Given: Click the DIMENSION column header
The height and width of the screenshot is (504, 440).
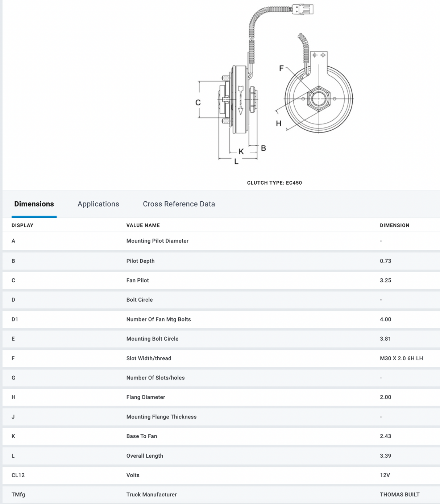Looking at the screenshot, I should (x=394, y=225).
